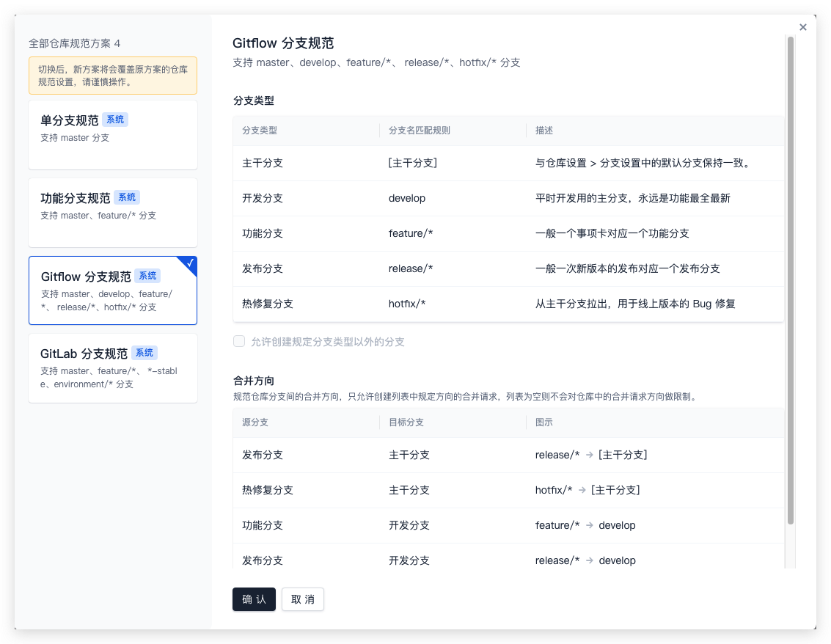The height and width of the screenshot is (644, 831).
Task: Click the 全部仓库规范方案 4 heading
Action: pos(75,43)
